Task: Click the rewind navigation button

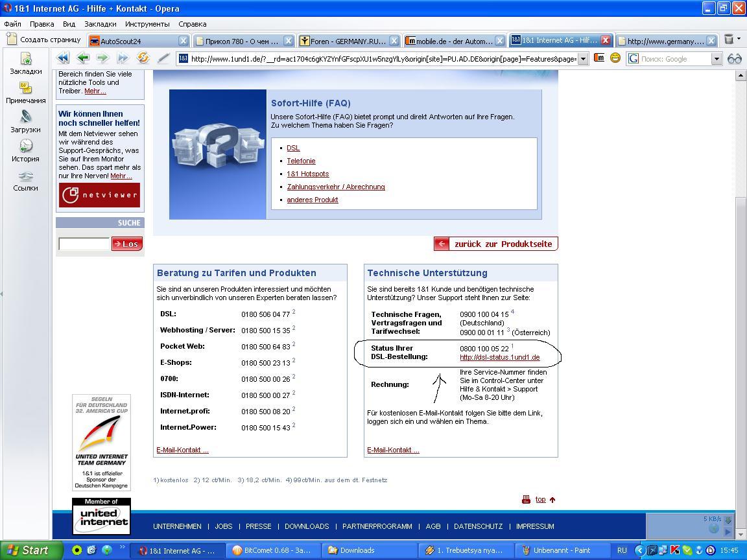Action: 63,58
